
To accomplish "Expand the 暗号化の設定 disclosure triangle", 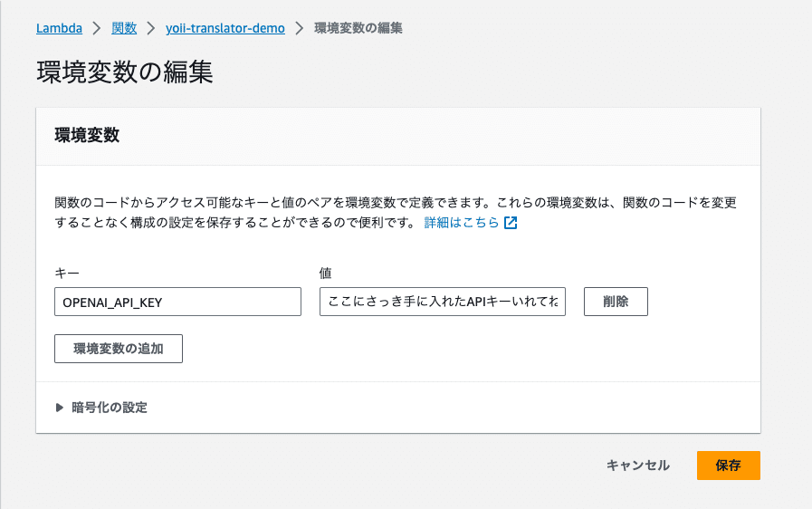I will [60, 408].
